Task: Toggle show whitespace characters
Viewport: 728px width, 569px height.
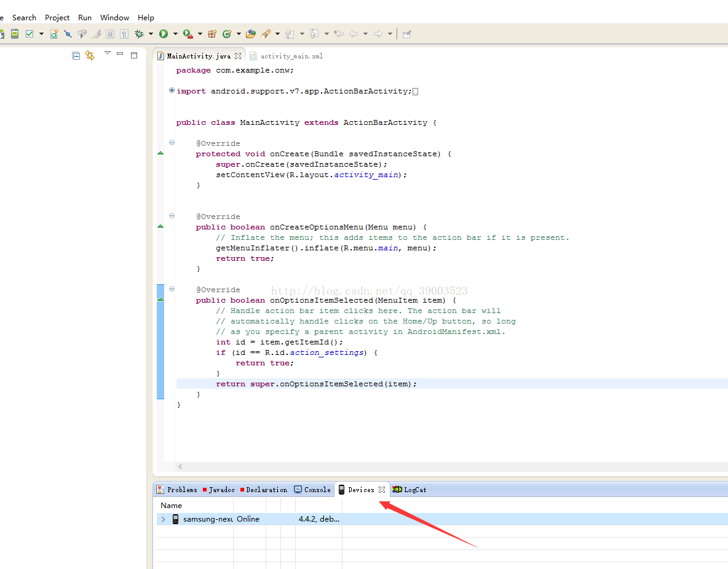Action: coord(124,34)
